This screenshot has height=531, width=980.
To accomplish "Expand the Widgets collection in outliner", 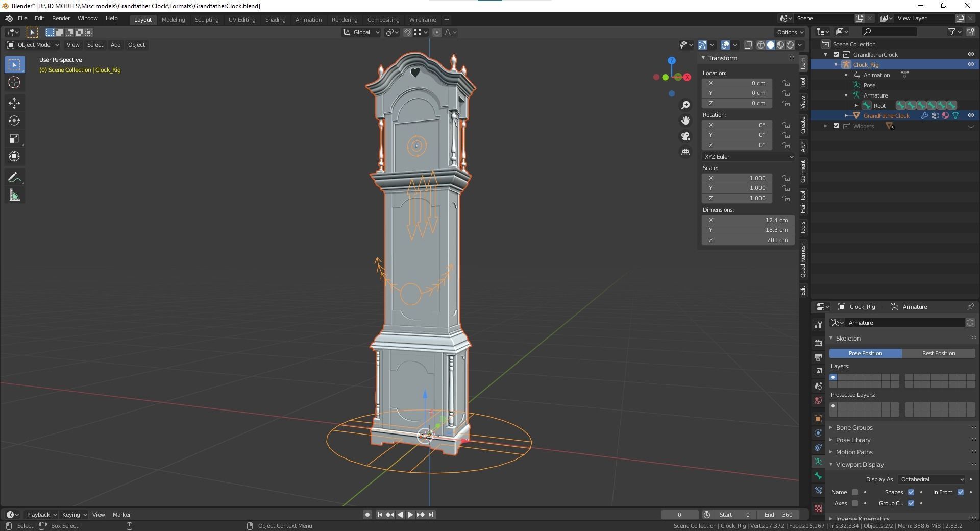I will (826, 126).
